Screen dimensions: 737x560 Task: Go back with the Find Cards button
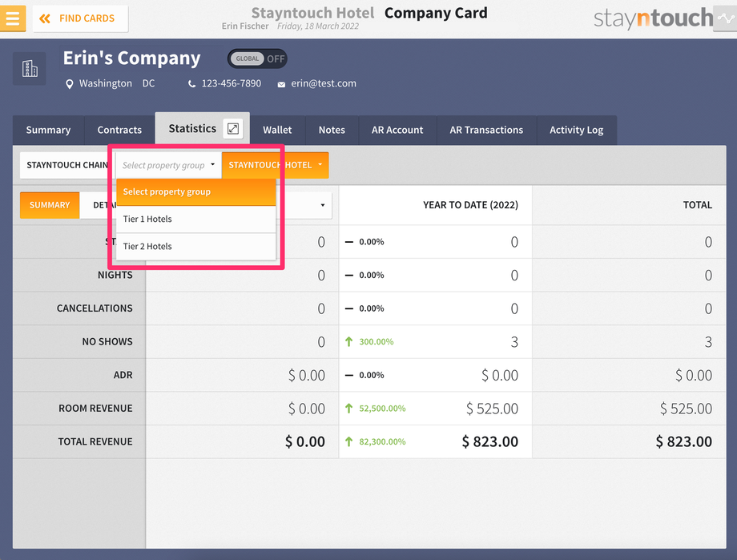pyautogui.click(x=80, y=18)
